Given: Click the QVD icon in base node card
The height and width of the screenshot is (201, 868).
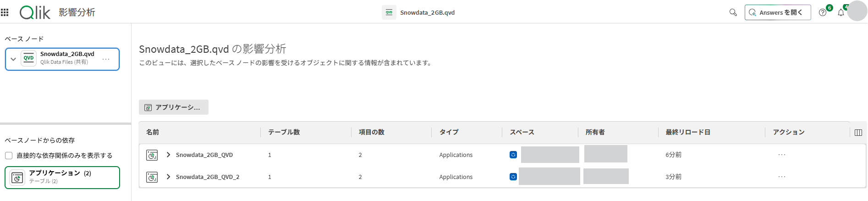Looking at the screenshot, I should [29, 58].
